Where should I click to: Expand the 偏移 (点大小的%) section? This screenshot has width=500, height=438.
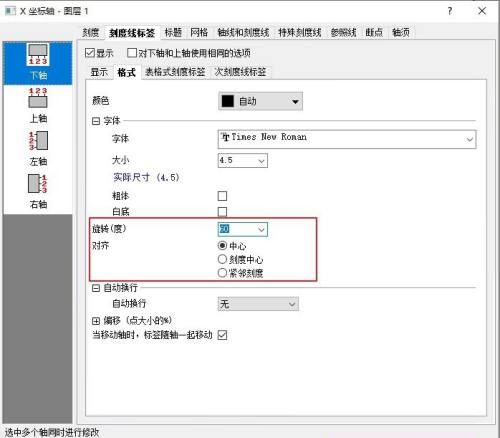96,321
